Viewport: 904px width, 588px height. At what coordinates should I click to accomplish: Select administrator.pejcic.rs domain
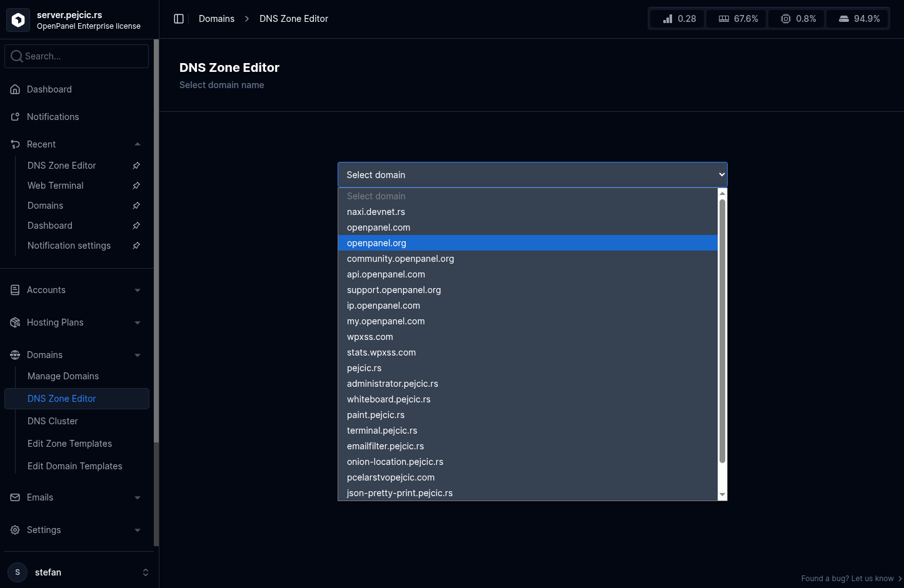528,384
